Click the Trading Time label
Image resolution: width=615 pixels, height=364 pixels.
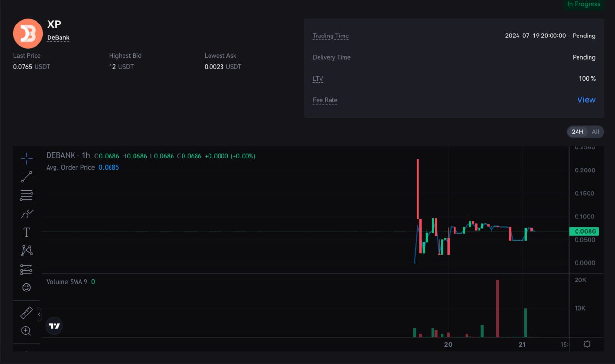coord(331,36)
